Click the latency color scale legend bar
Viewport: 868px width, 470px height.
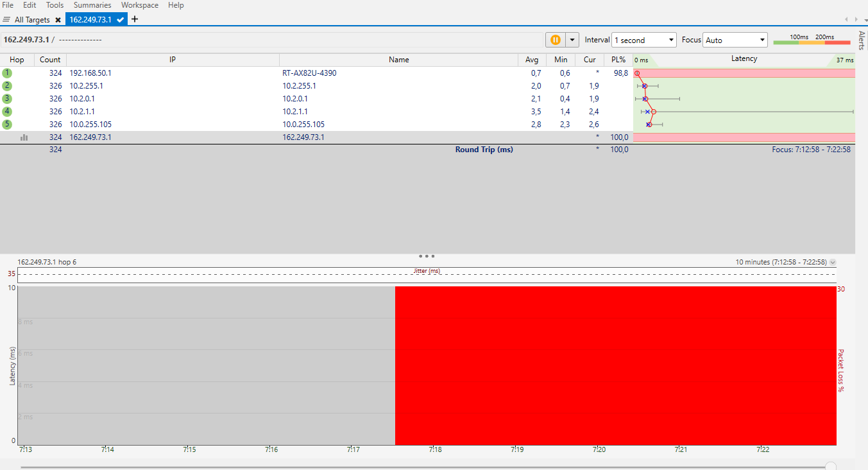(x=812, y=42)
